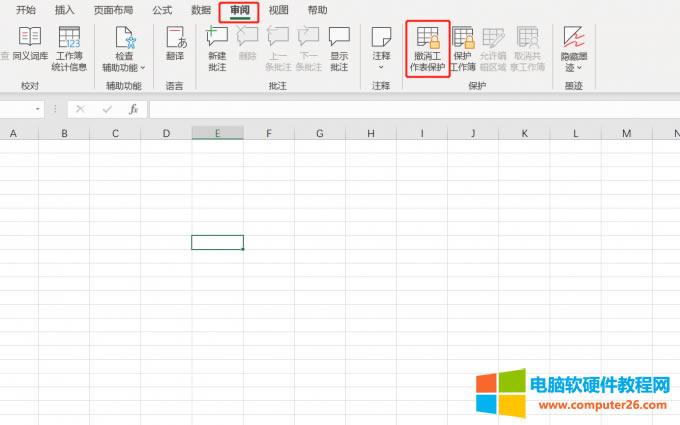Select column C header
Screen dimensions: 680x425
(115, 133)
